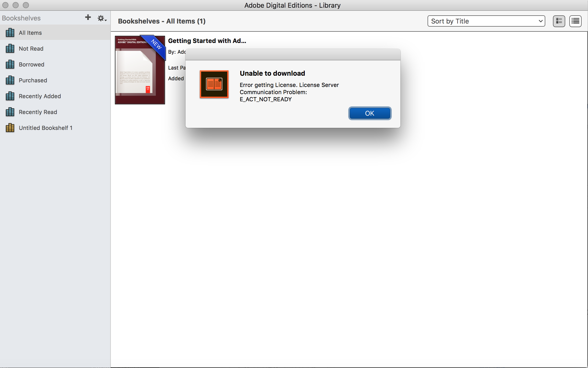Open the bookshelf options gear menu
The height and width of the screenshot is (368, 588).
102,18
